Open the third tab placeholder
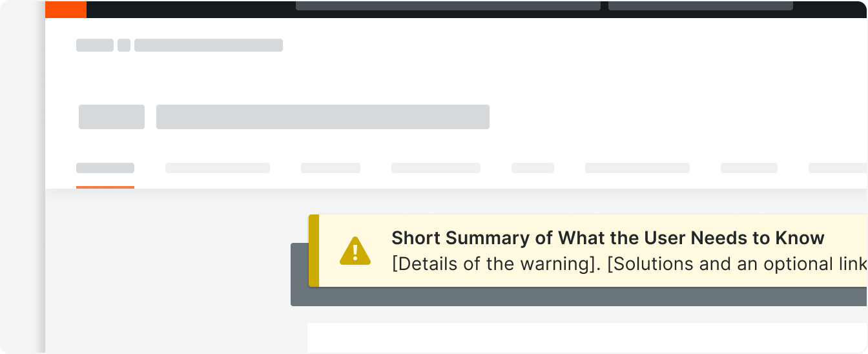This screenshot has height=354, width=868. pos(331,168)
